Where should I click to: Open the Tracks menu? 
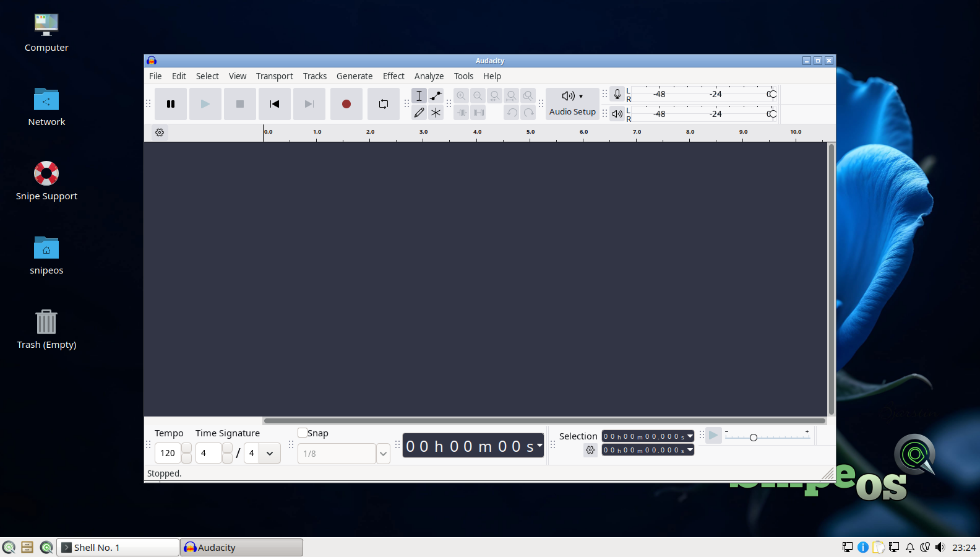pos(315,76)
